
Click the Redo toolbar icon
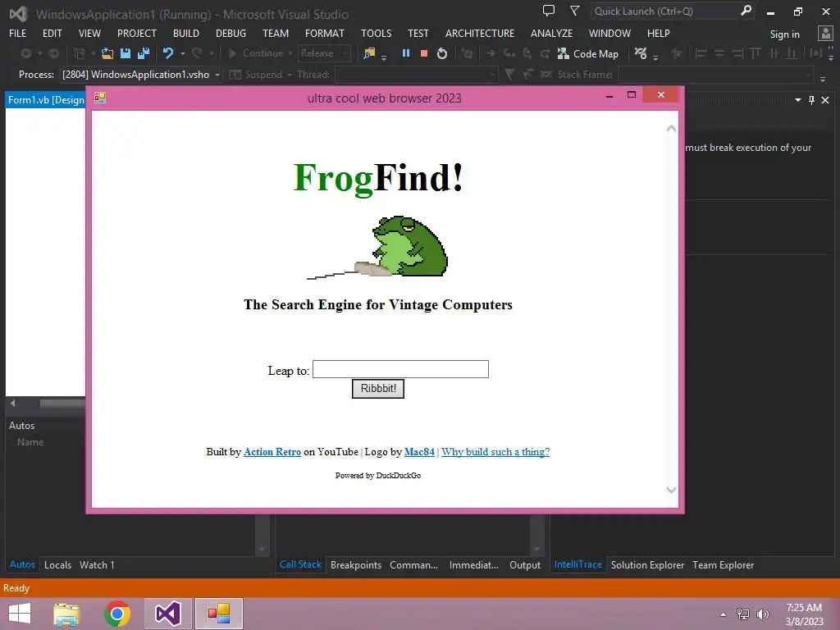[197, 53]
